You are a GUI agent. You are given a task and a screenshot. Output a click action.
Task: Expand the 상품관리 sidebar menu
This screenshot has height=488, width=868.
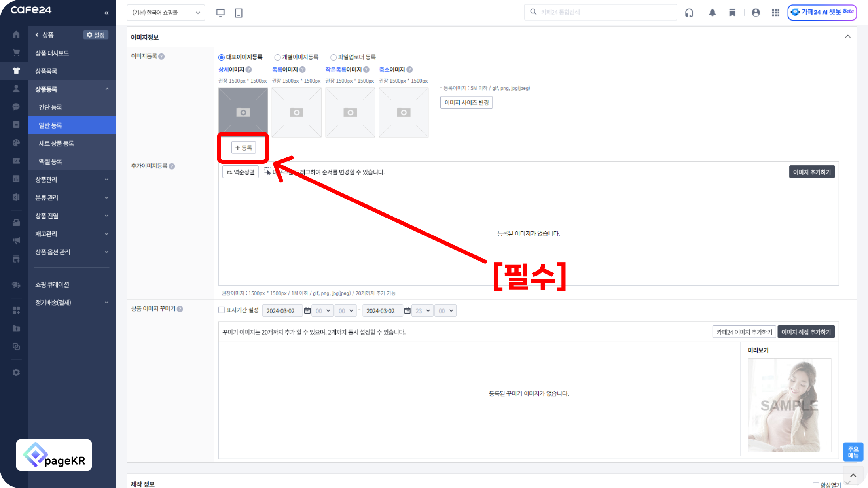coord(71,180)
